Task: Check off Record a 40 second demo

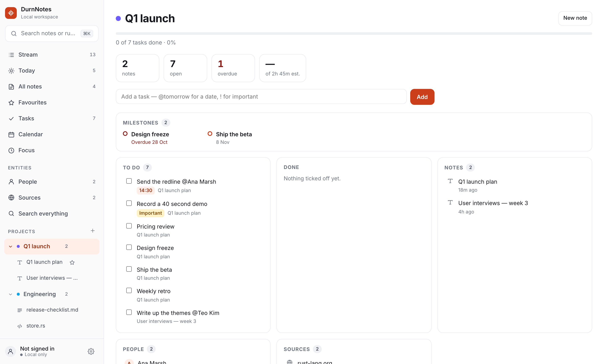Action: click(x=129, y=203)
